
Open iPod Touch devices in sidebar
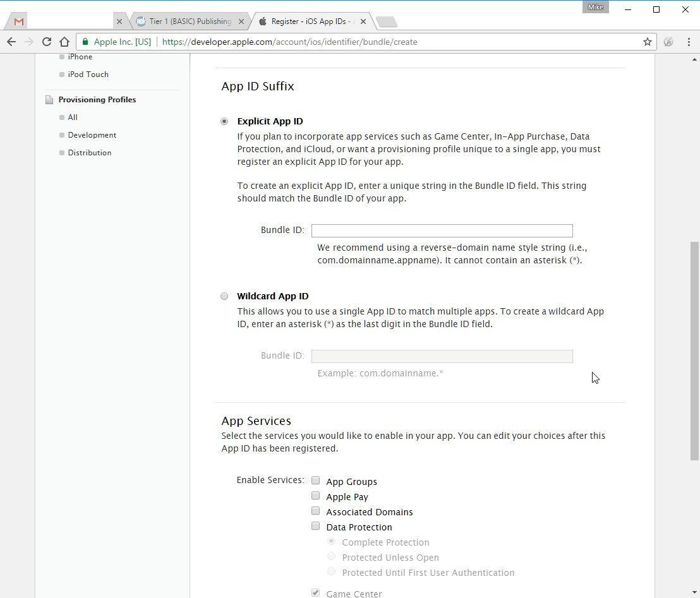click(88, 75)
